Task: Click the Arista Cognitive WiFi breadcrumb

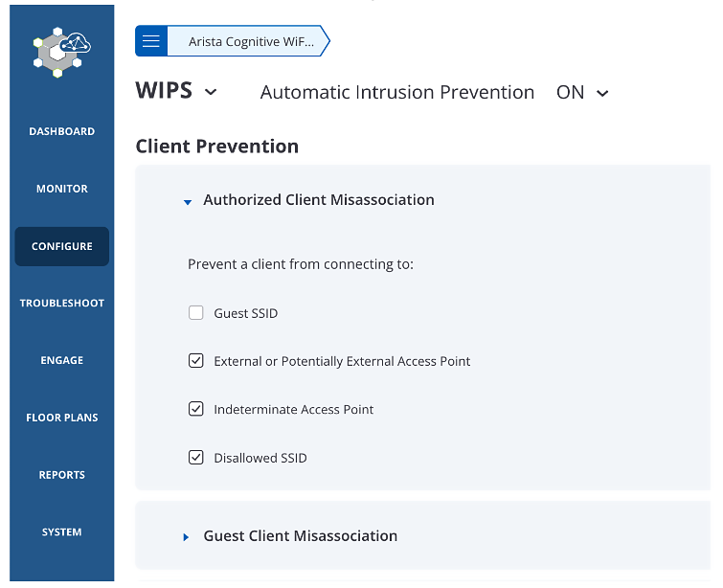Action: (x=249, y=41)
